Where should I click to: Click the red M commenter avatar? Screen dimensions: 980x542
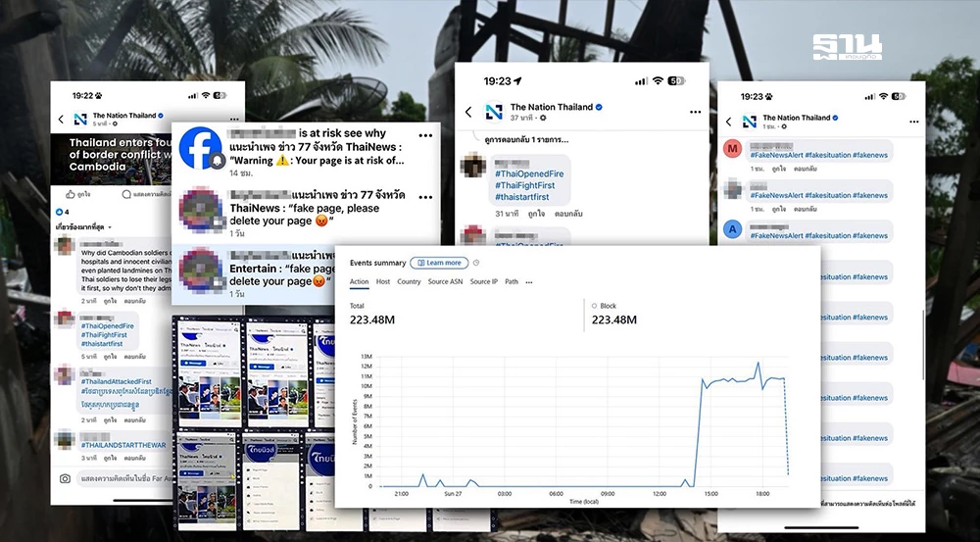731,149
